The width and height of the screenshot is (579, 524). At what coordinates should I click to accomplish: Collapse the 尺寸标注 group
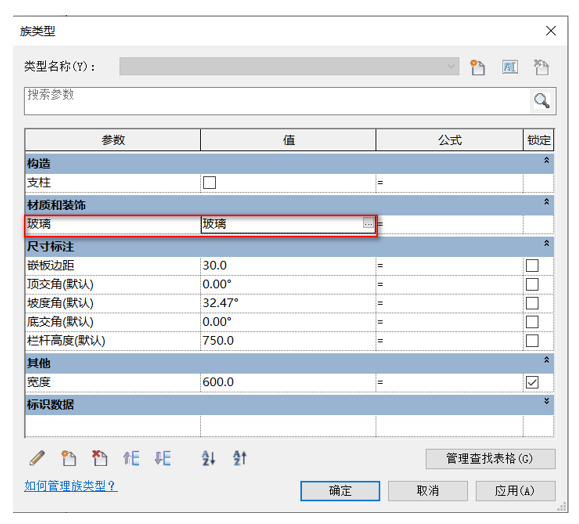(x=547, y=243)
